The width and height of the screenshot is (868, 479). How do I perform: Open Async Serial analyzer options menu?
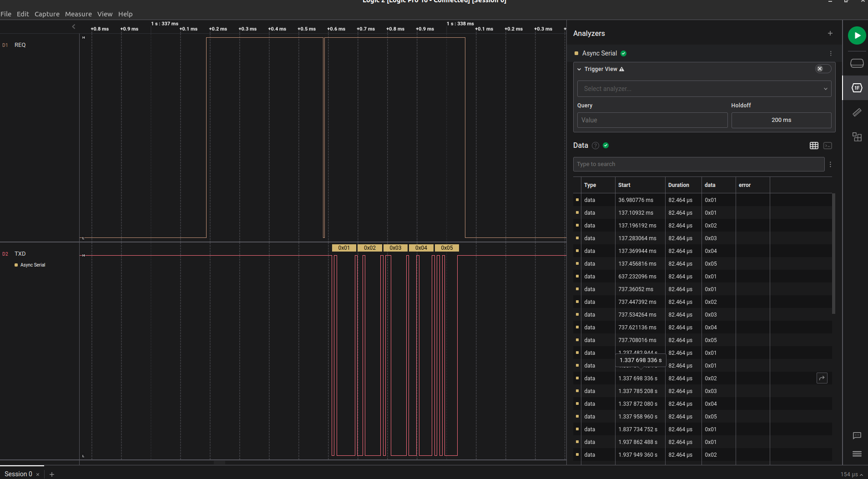pos(831,53)
